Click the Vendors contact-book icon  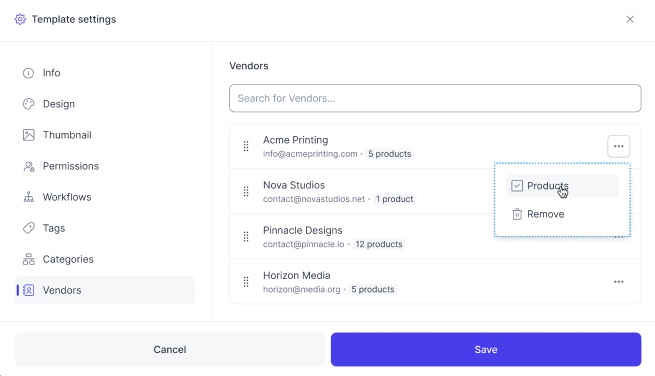(28, 290)
